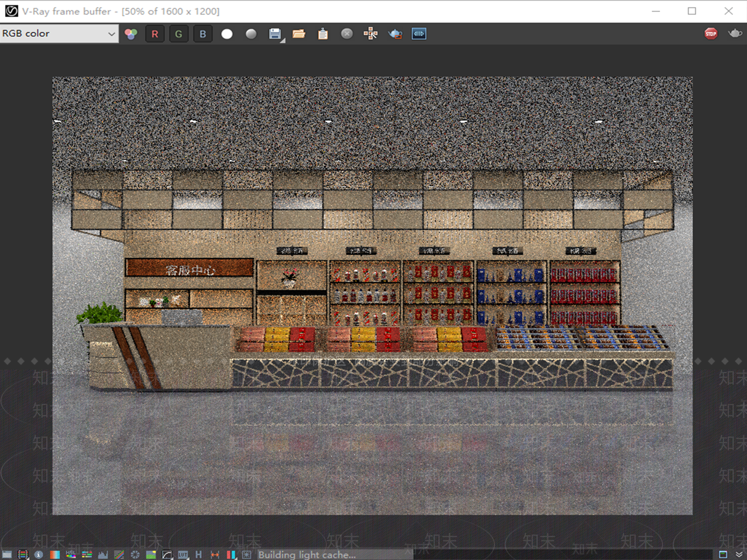Open the RGB color channel dropdown
The image size is (747, 560).
[59, 34]
